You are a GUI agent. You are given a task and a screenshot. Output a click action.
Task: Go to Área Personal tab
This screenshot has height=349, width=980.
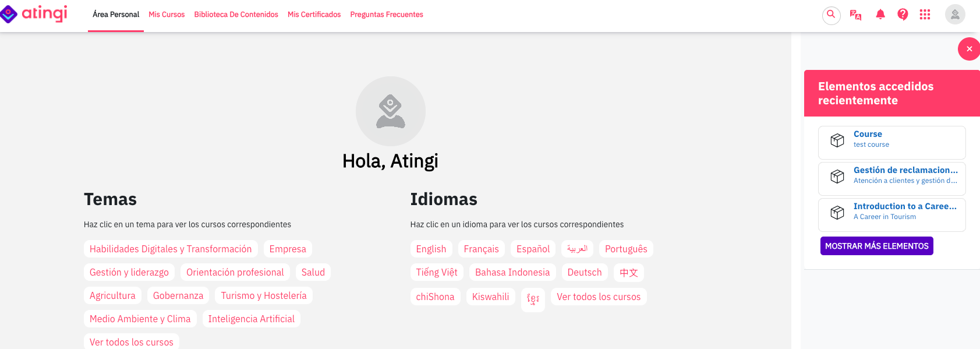[116, 15]
